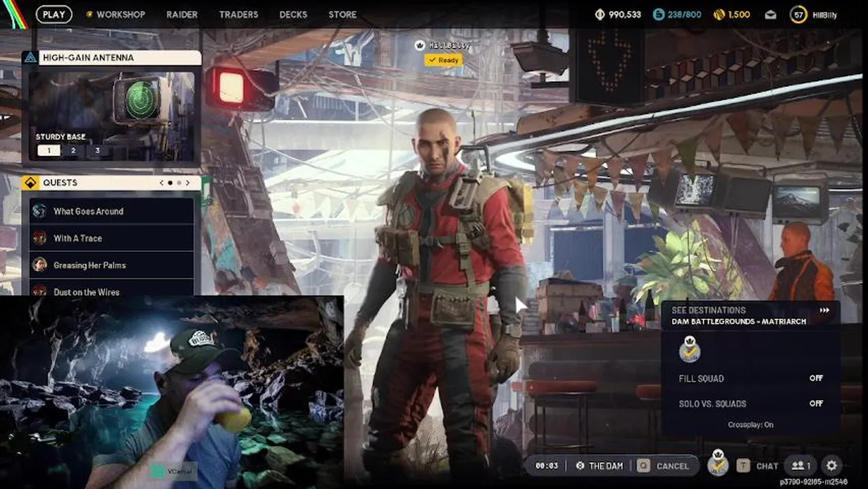This screenshot has width=868, height=489.
Task: Open the settings gear icon
Action: point(832,466)
